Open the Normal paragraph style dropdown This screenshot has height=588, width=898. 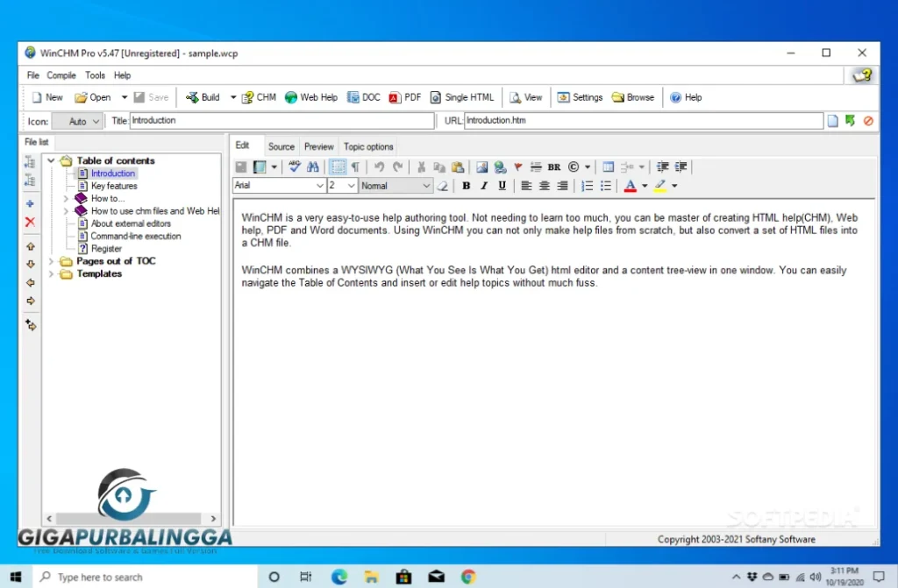point(426,186)
